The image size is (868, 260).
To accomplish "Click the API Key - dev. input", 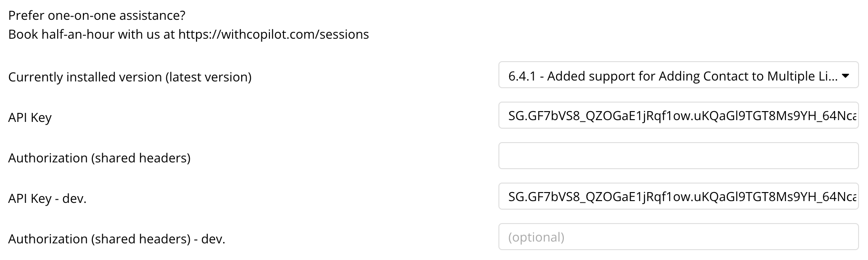I will [x=678, y=197].
